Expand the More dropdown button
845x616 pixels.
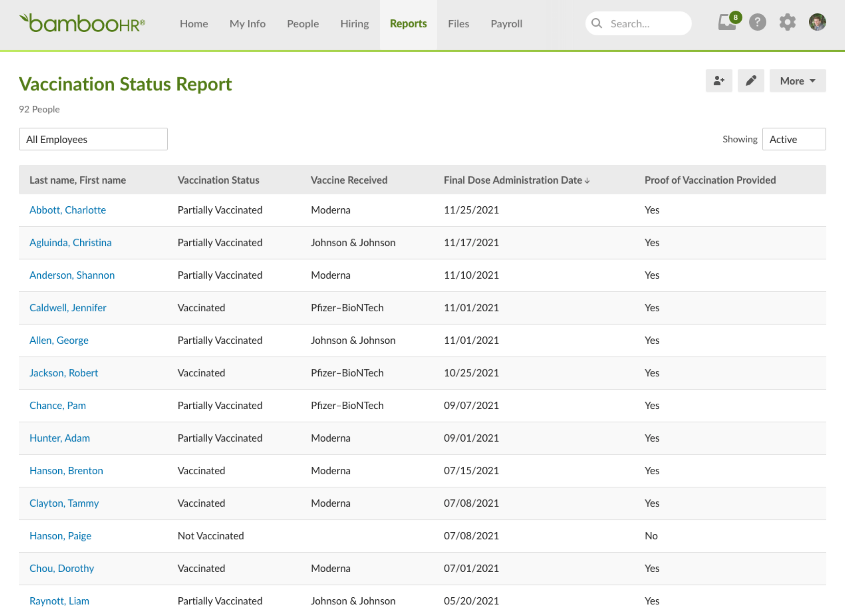(797, 81)
